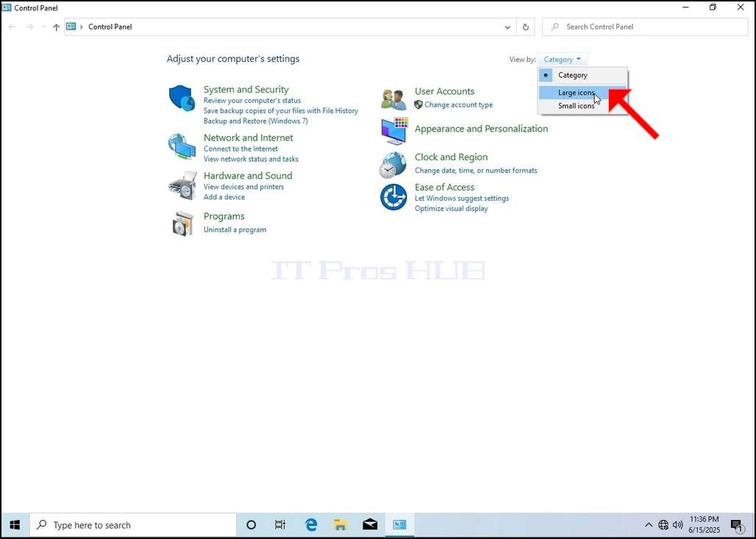Open the Hardware and Sound printer icon
This screenshot has height=539, width=756.
182,185
